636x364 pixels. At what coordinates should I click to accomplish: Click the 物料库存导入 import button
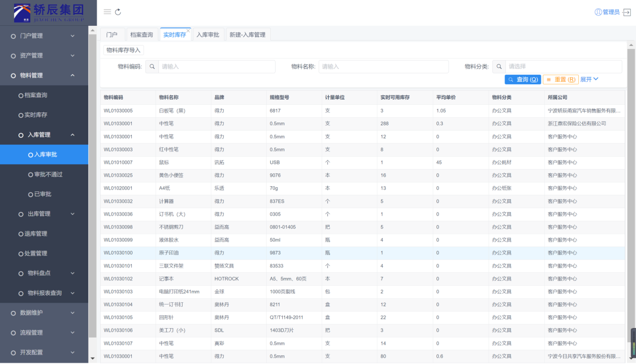pyautogui.click(x=124, y=50)
